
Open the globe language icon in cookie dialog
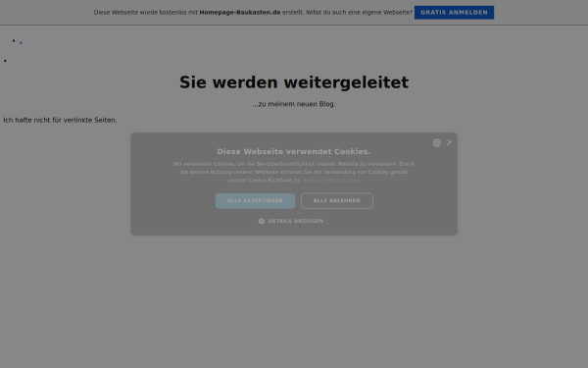(x=436, y=142)
